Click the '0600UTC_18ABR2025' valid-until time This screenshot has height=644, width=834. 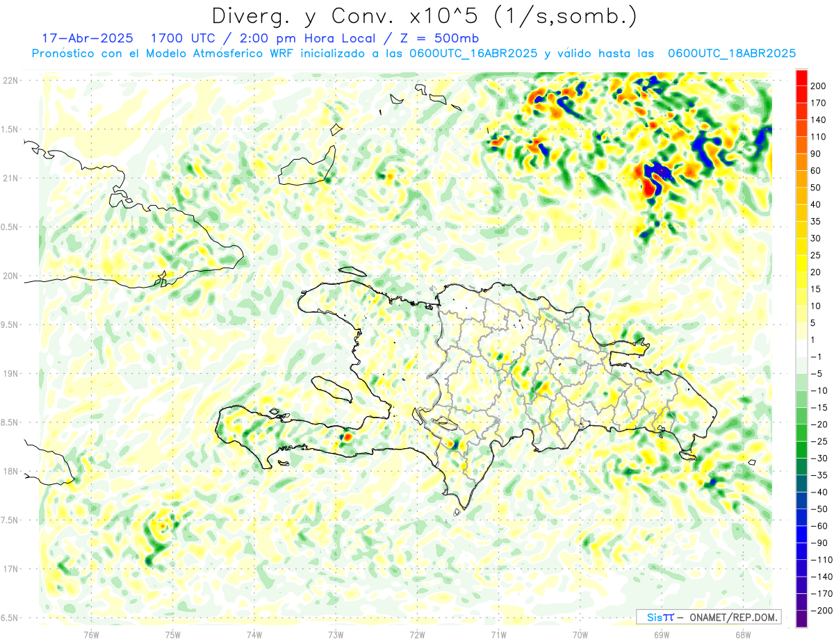731,53
